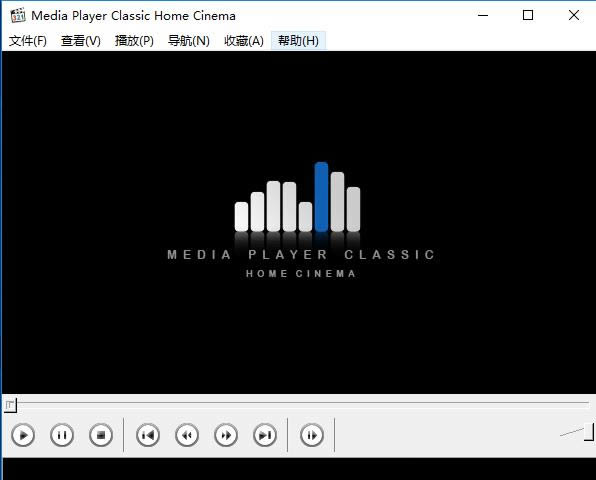Click the middle of the seek bar track

(298, 402)
